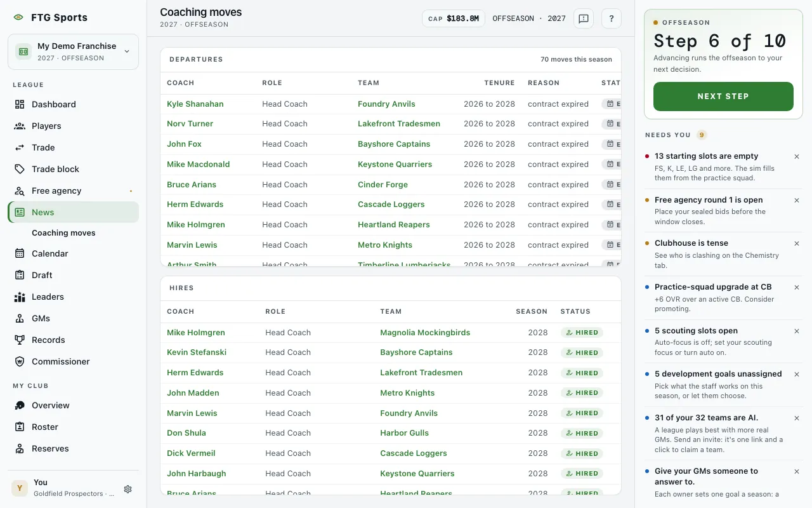Click the NEXT STEP button
Viewport: 812px width, 508px height.
[723, 97]
